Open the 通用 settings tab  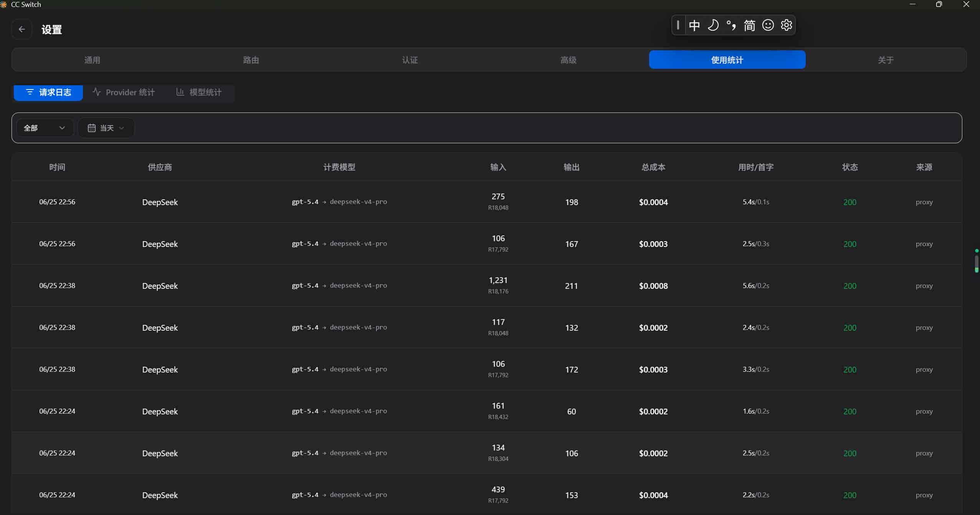(92, 60)
